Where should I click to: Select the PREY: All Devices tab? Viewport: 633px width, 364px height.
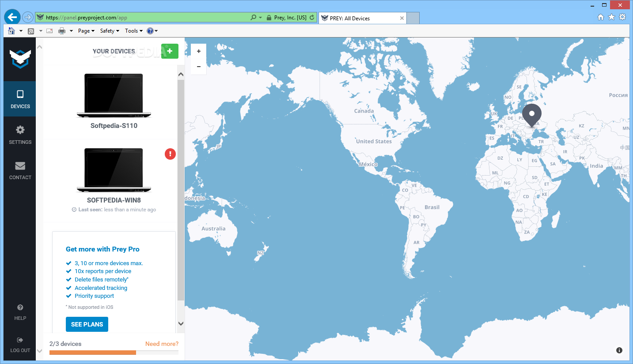point(362,18)
